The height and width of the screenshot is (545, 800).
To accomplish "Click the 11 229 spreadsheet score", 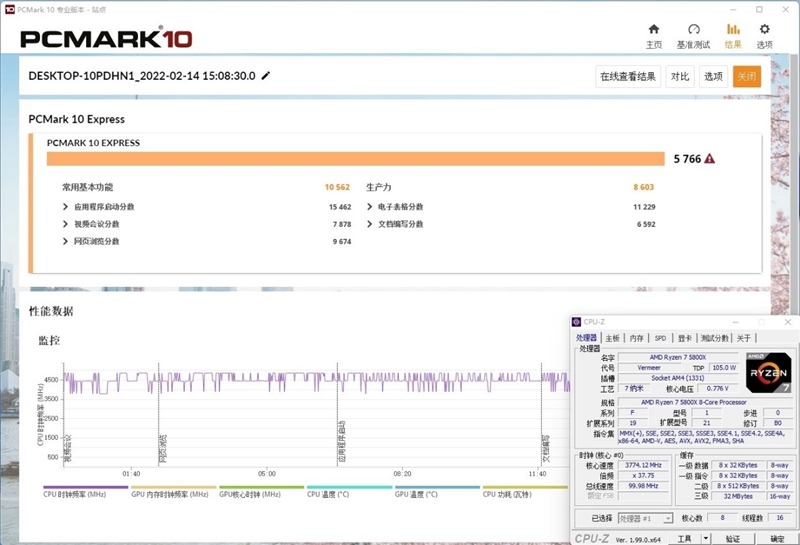I will coord(644,207).
